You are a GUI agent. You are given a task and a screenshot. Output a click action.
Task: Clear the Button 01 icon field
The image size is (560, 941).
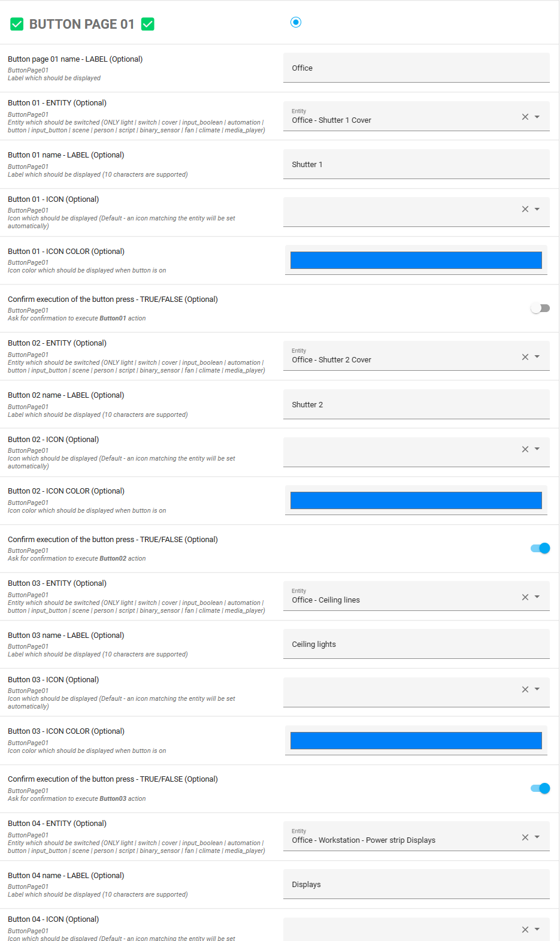pos(525,209)
